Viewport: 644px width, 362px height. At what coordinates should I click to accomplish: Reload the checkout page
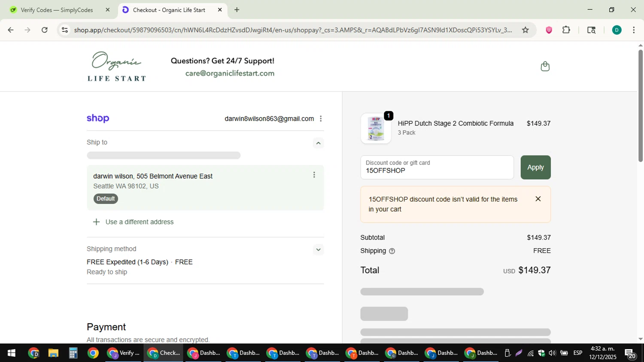click(45, 30)
